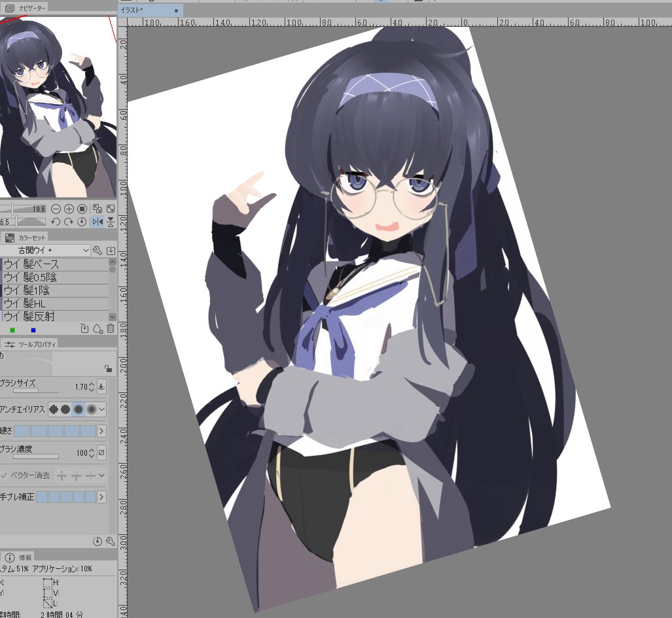Click the tool property sliders icon

tap(9, 344)
